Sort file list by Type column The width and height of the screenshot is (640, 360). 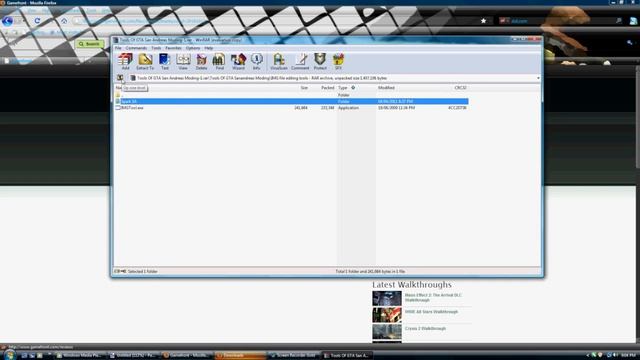[343, 88]
